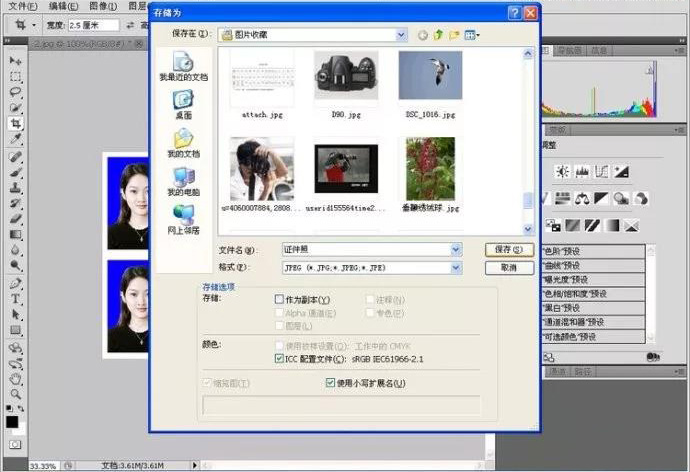Select the Pen tool
Screen dimensions: 690x472
point(15,283)
